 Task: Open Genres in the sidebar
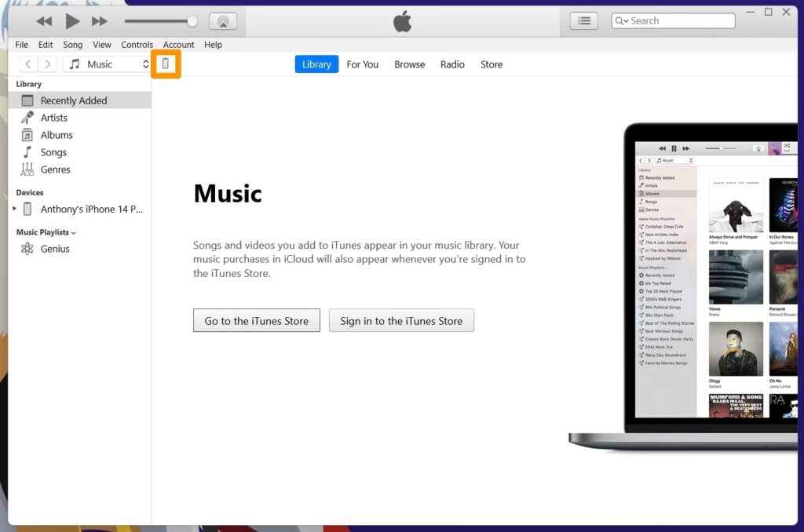[55, 169]
